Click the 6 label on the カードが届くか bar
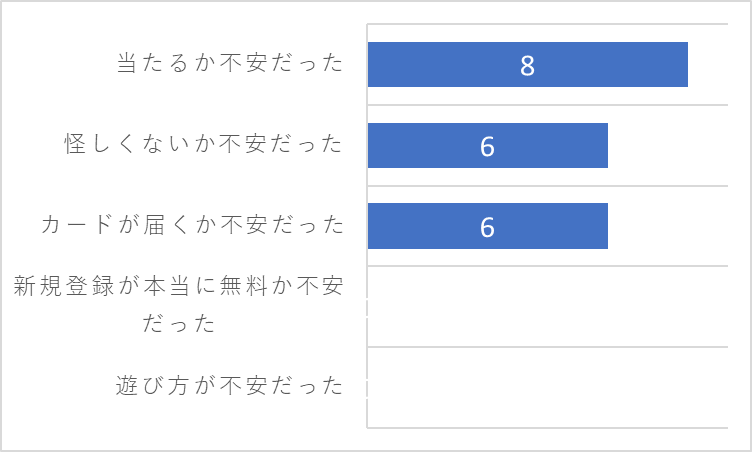The image size is (752, 452). pyautogui.click(x=487, y=226)
